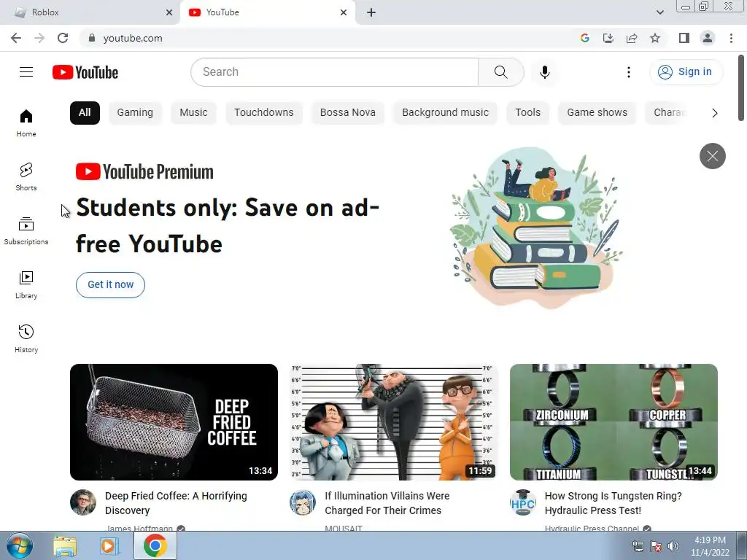Show more category chips with right arrow

(714, 113)
